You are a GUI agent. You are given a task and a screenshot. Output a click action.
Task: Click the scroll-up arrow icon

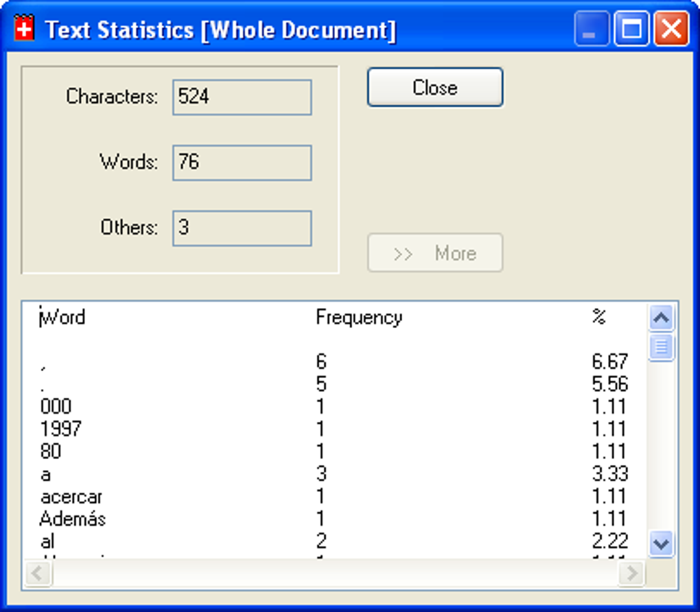coord(661,317)
